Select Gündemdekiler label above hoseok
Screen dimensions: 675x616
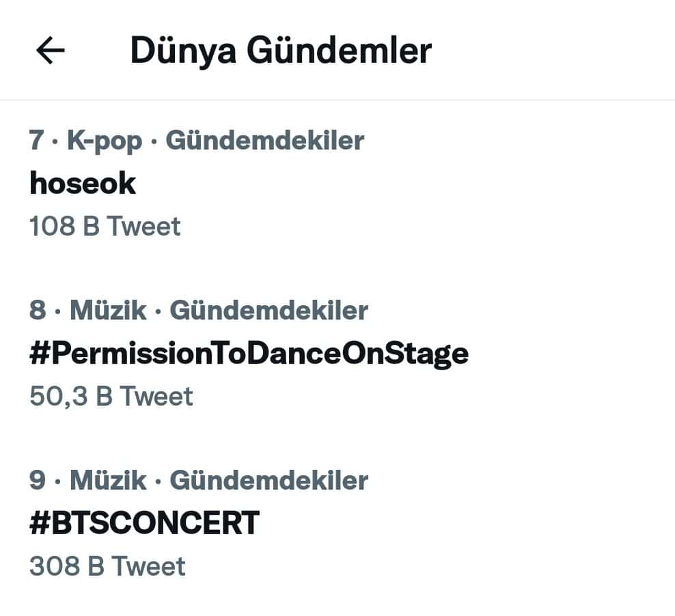[265, 141]
